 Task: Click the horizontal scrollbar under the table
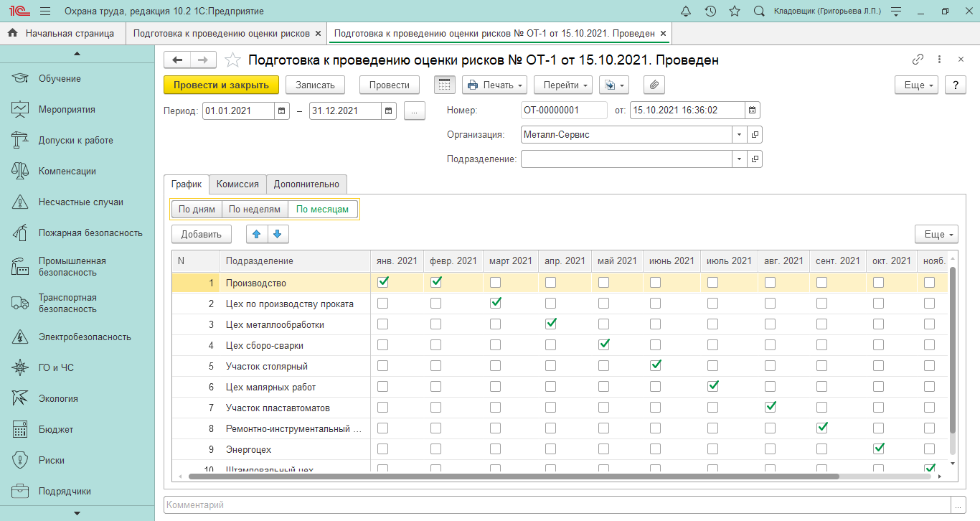(x=513, y=476)
